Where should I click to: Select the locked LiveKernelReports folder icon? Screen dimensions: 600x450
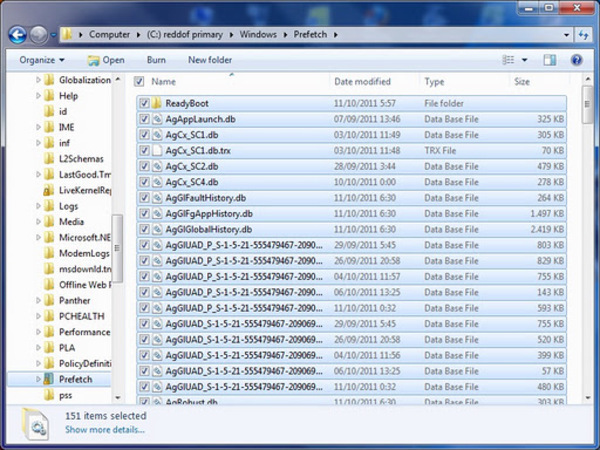(x=49, y=190)
